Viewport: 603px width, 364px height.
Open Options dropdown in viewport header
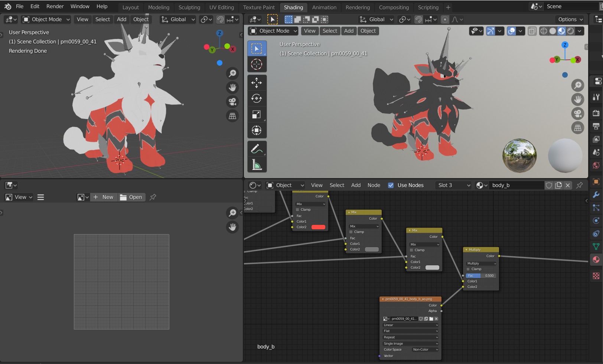(570, 19)
